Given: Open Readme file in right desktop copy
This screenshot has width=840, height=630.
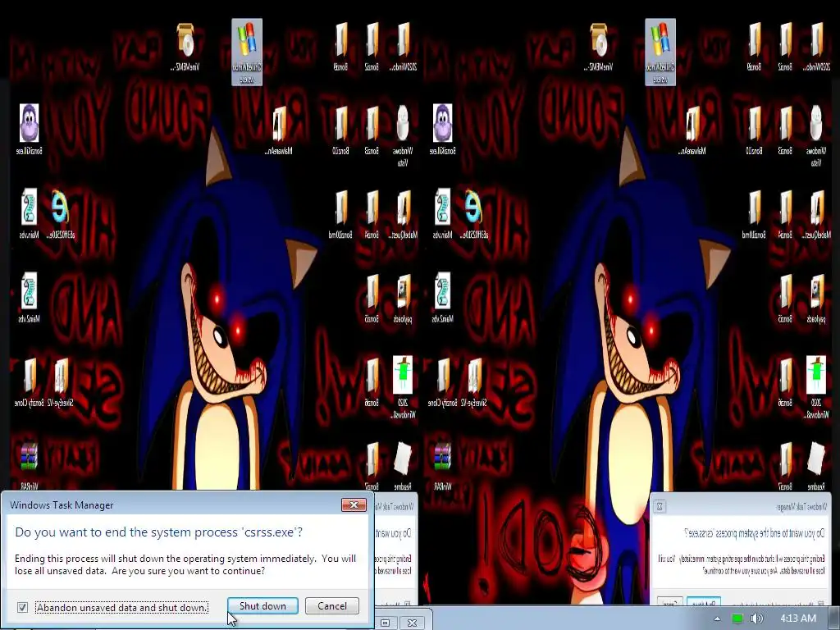Looking at the screenshot, I should 816,465.
